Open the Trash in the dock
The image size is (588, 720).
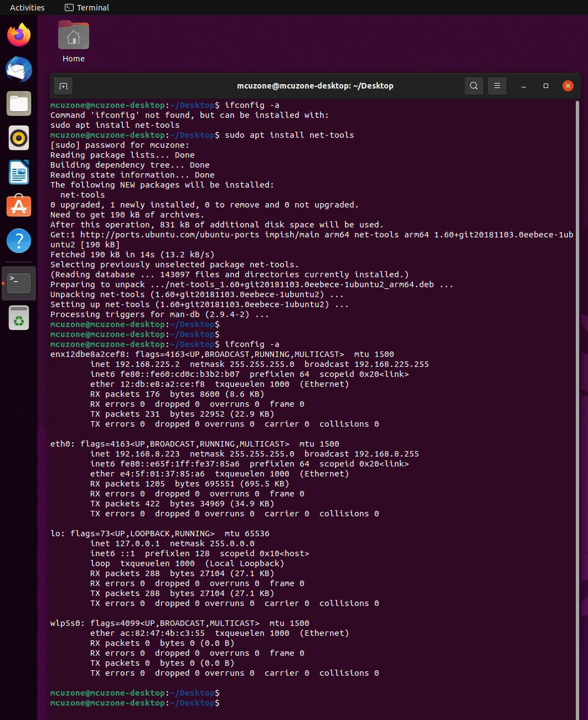(x=18, y=317)
